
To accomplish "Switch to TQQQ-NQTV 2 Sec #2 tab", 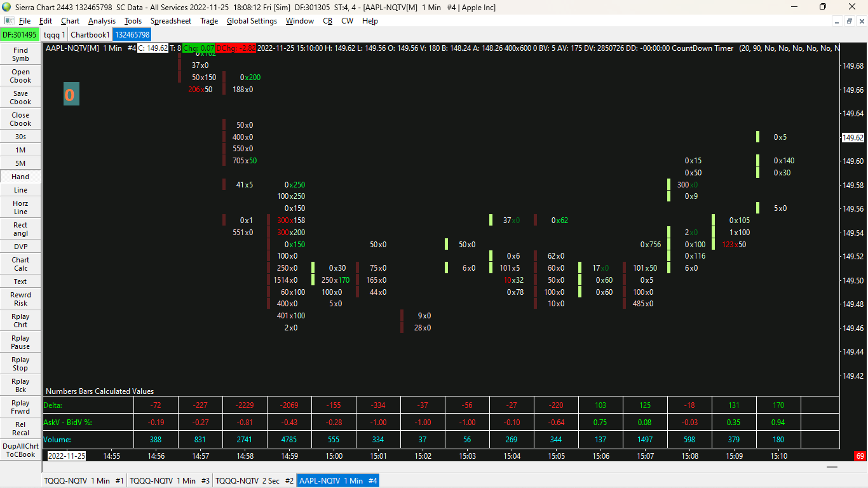I will tap(255, 481).
